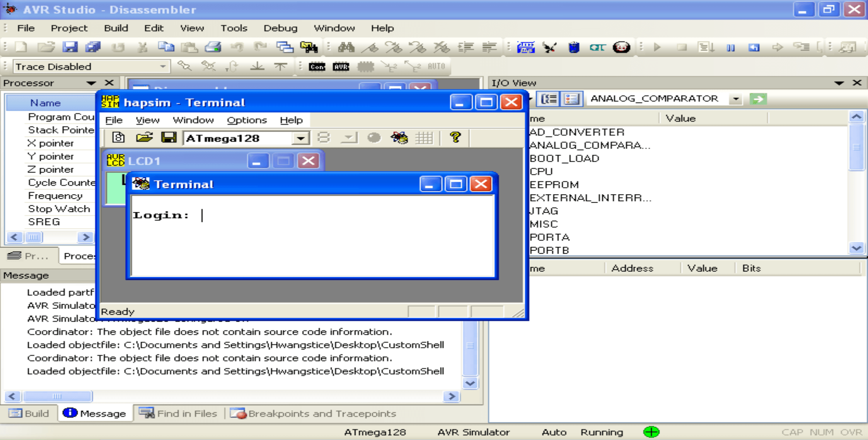868x440 pixels.
Task: Click the blue assemble/build chip icon
Action: click(x=526, y=47)
